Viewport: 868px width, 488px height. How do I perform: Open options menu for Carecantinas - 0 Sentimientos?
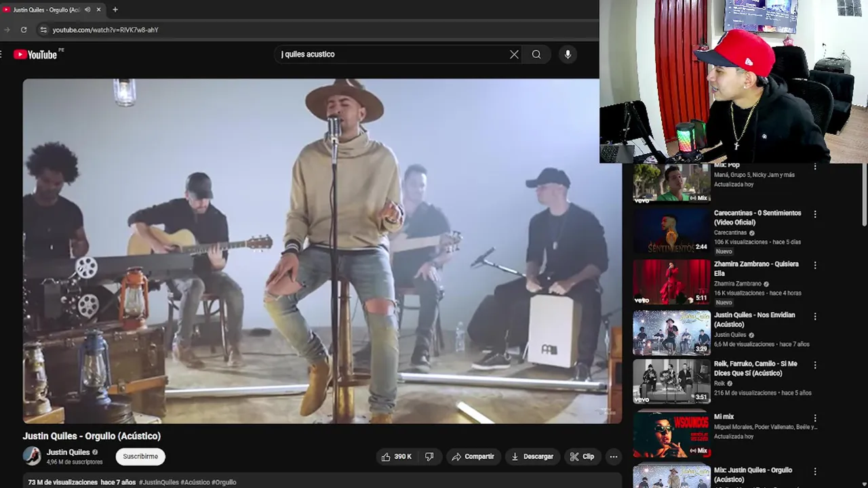(x=815, y=214)
